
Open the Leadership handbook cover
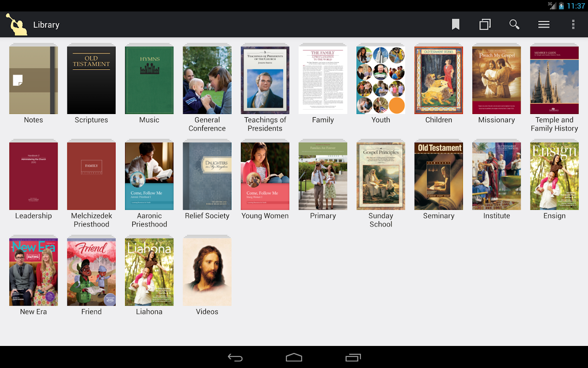point(33,176)
